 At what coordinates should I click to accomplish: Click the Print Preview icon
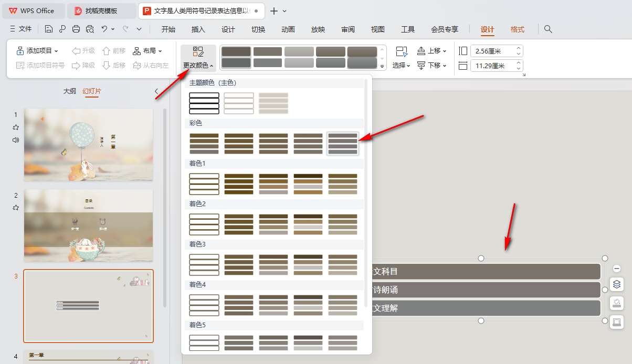coord(90,29)
